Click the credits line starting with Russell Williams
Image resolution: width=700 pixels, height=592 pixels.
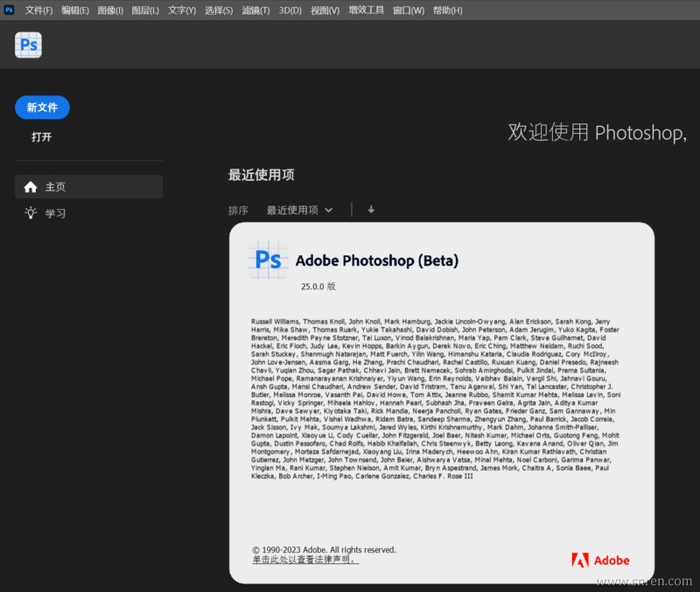tap(430, 321)
